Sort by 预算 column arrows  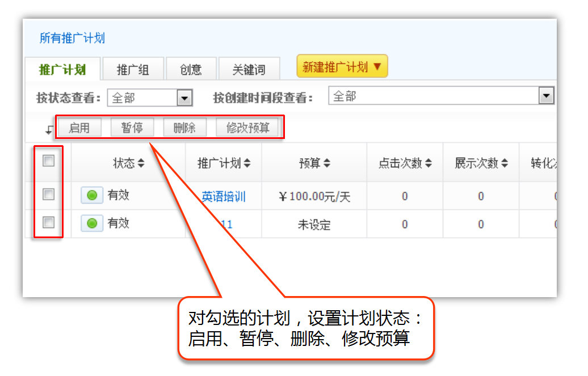point(326,163)
